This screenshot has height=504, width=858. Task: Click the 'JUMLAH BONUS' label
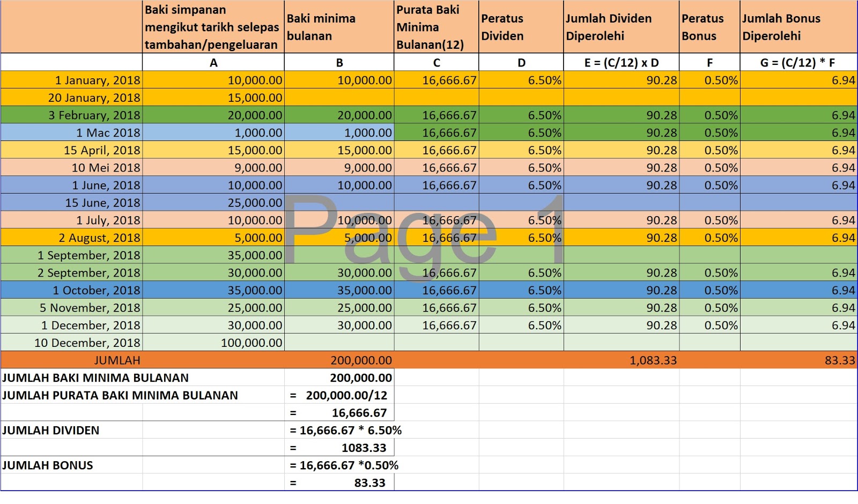coord(48,465)
